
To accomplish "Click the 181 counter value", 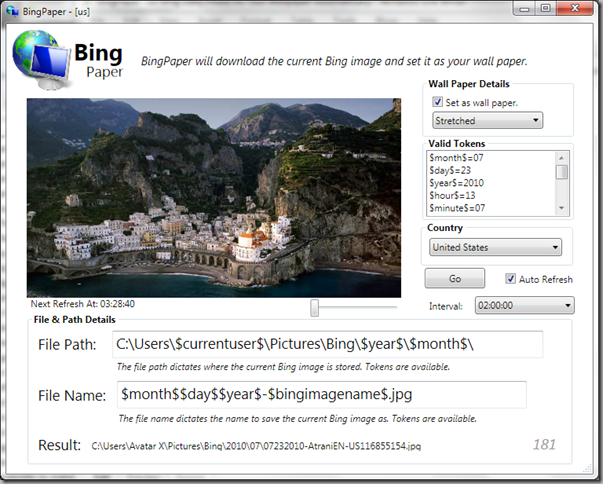I will point(544,445).
